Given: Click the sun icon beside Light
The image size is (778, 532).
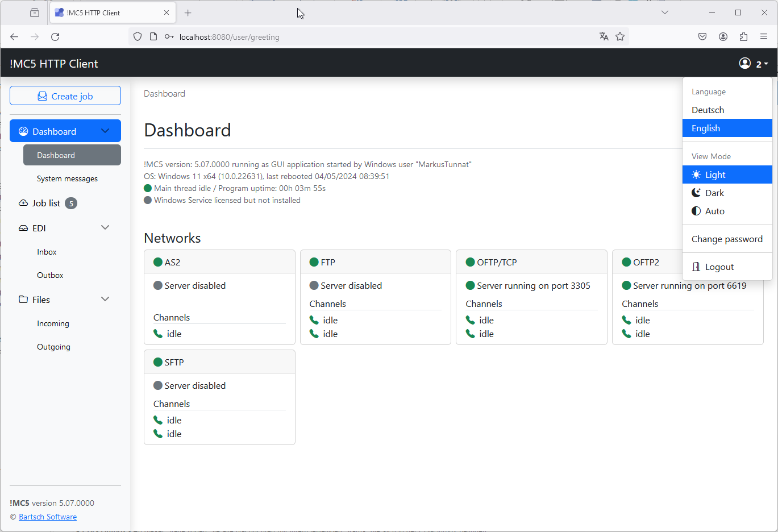Looking at the screenshot, I should [x=696, y=174].
